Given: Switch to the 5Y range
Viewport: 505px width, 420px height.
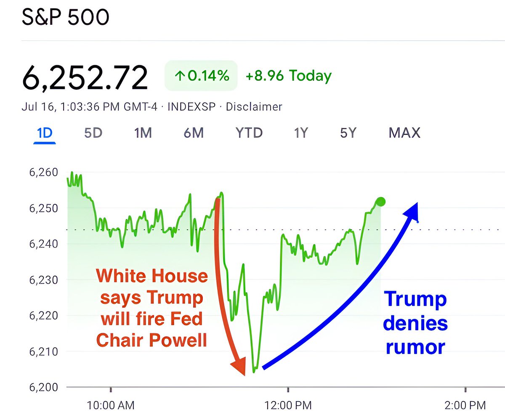Looking at the screenshot, I should [348, 133].
